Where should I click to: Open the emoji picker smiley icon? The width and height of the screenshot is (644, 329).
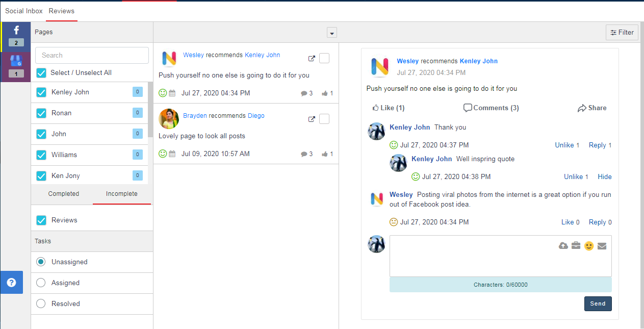(589, 246)
